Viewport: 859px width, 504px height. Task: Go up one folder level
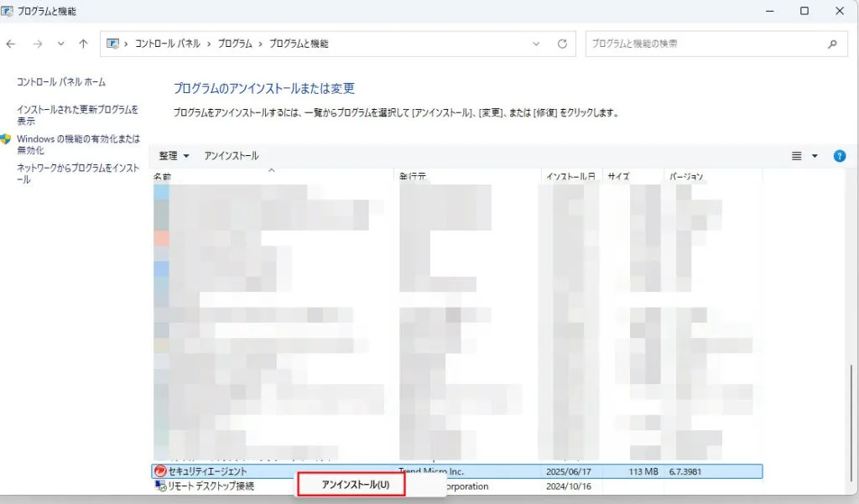pyautogui.click(x=83, y=44)
